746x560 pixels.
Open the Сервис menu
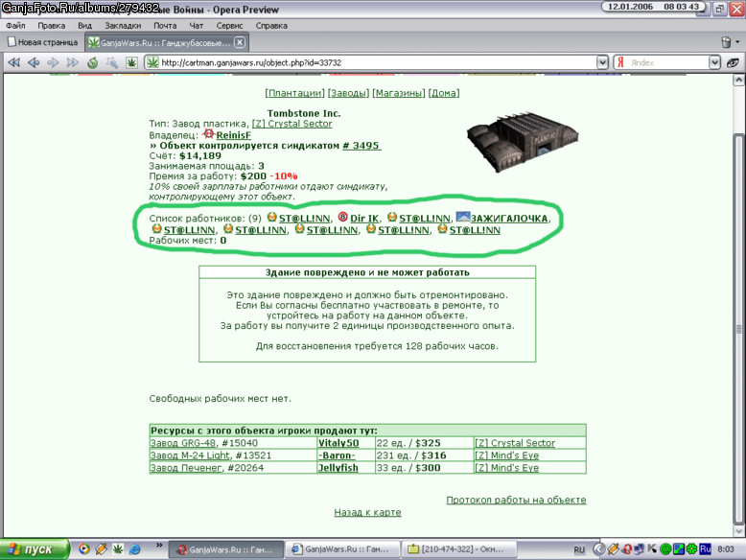click(229, 26)
